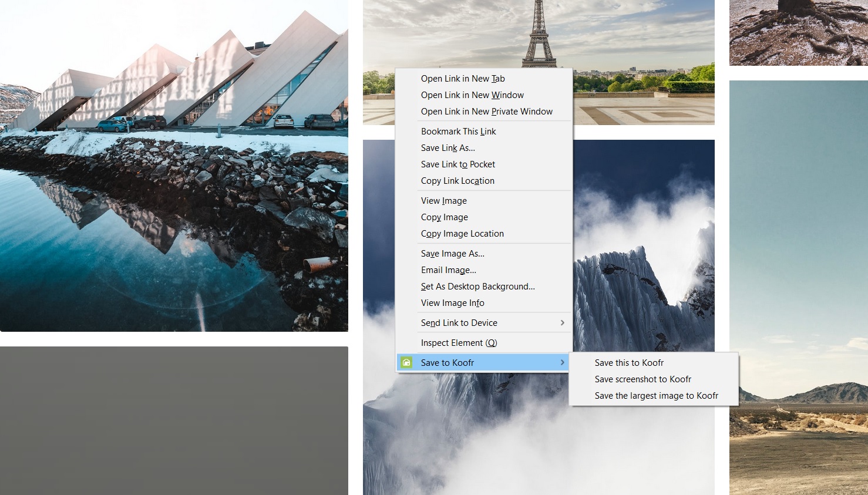
Task: Select View Image
Action: (443, 200)
